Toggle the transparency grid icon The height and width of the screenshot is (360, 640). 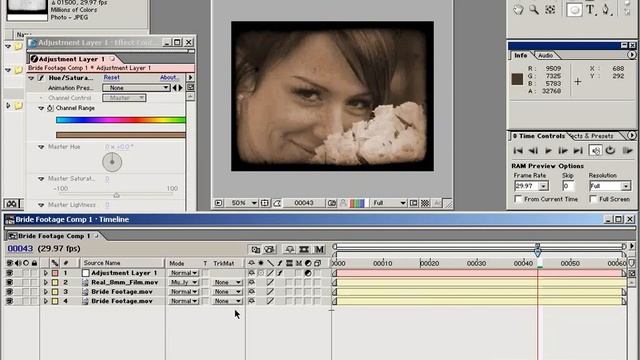425,203
